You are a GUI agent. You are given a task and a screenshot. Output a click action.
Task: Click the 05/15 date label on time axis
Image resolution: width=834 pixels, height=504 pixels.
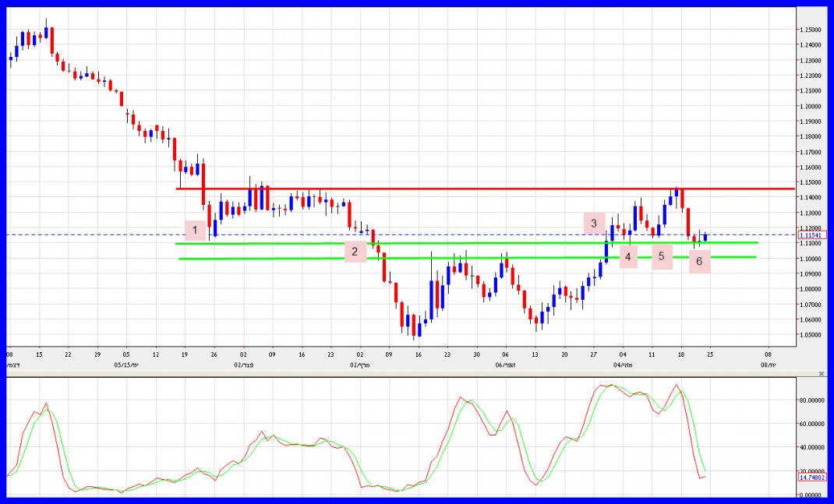coord(125,364)
